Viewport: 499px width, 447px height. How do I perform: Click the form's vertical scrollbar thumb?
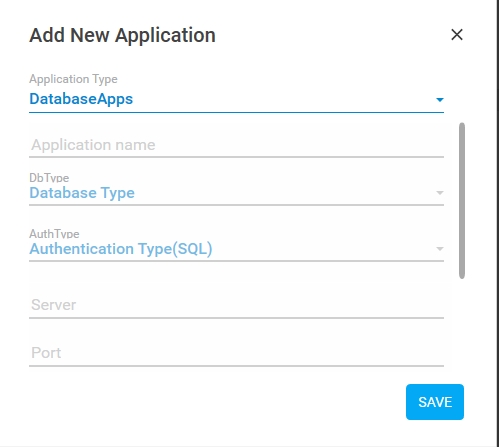pyautogui.click(x=462, y=201)
